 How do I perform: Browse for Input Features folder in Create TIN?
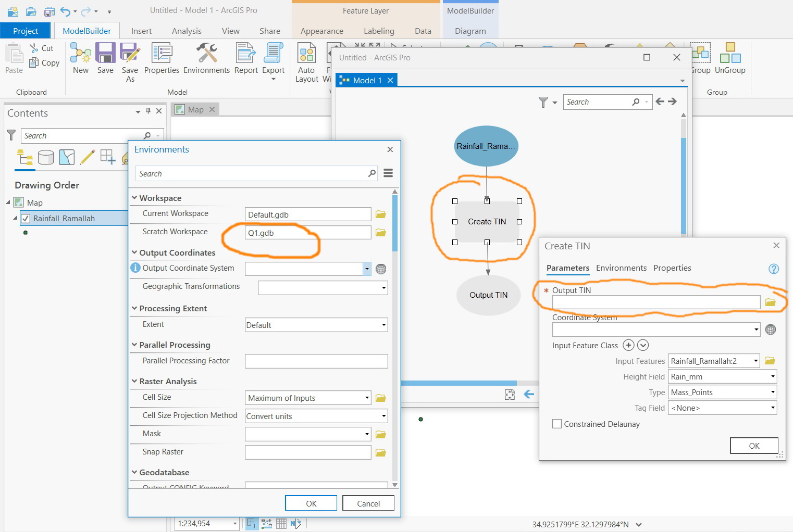(770, 361)
